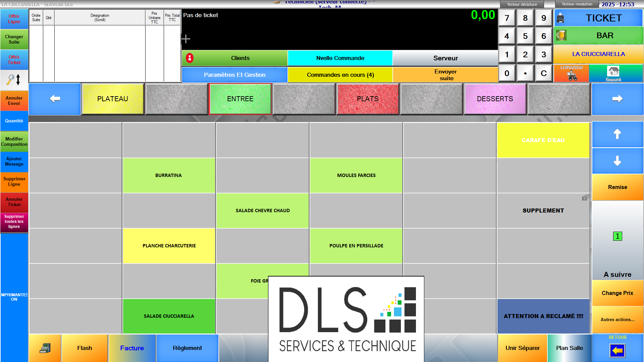Viewport: 644px width, 362px height.
Task: Open Plan Salle floor plan
Action: (x=570, y=348)
